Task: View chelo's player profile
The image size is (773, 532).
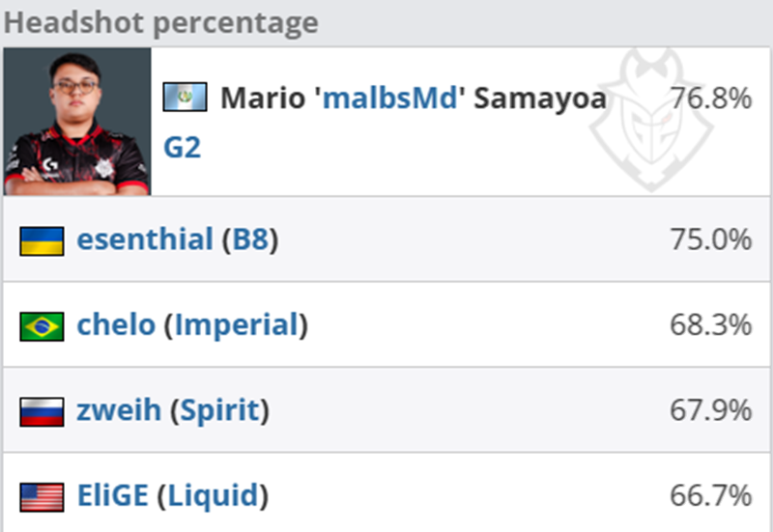Action: click(116, 325)
